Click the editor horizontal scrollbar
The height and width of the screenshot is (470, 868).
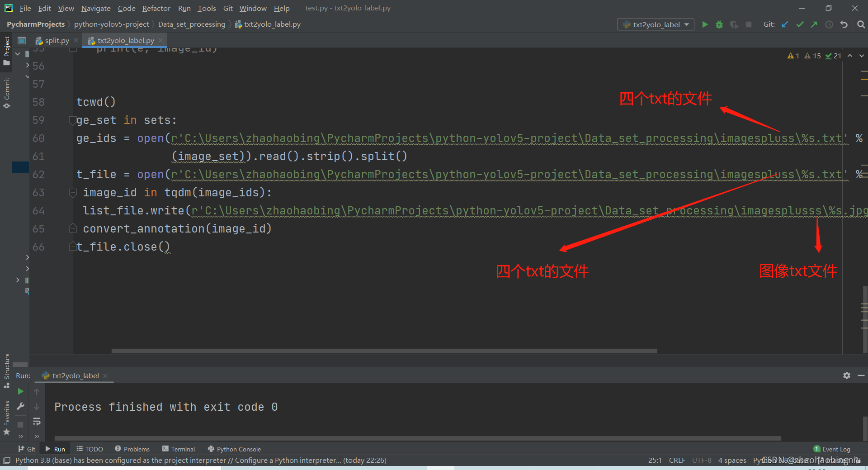click(x=384, y=351)
